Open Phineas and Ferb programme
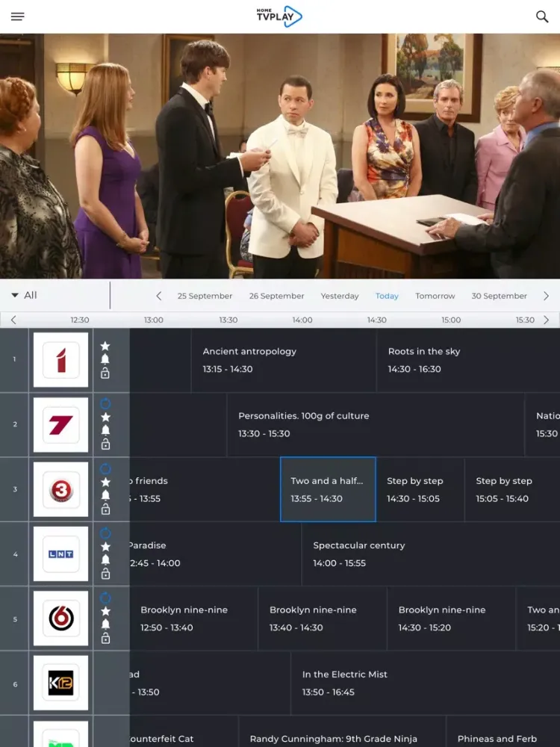560x747 pixels. 503,731
